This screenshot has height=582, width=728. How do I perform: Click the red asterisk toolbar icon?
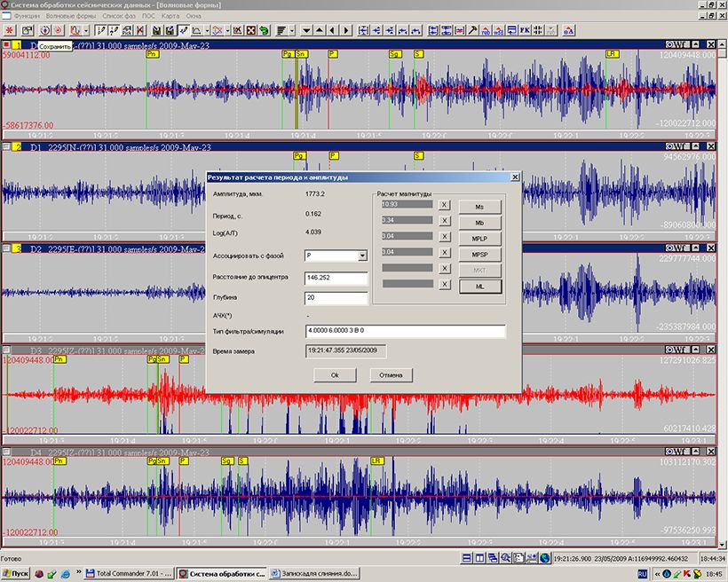coord(7,30)
